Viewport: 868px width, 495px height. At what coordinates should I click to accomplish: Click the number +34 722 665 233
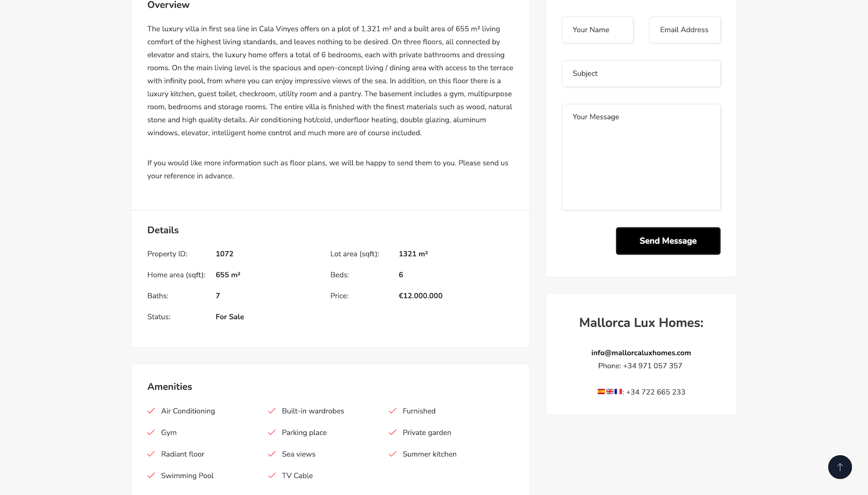click(655, 391)
